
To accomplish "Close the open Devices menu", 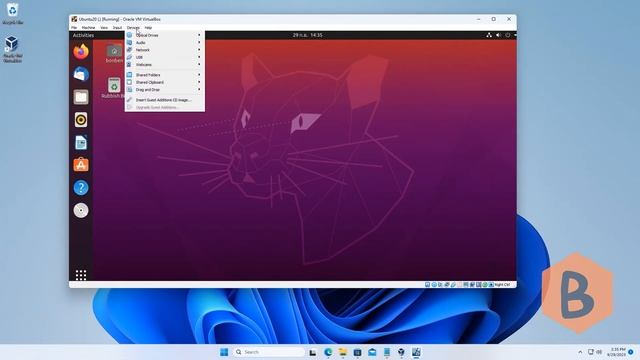I will click(133, 28).
